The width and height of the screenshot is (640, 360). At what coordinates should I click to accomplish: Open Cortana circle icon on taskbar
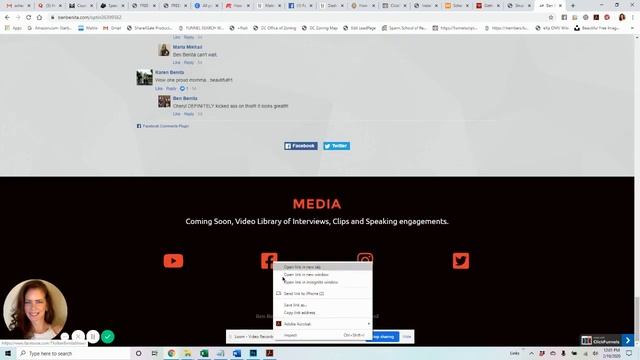[x=138, y=353]
